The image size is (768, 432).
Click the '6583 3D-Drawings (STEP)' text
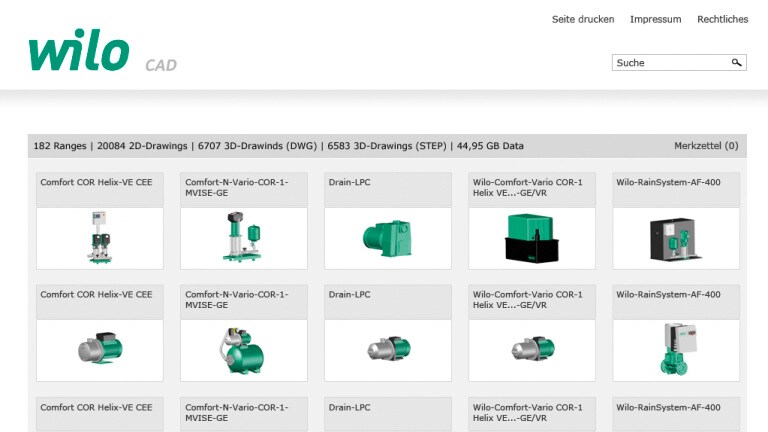pos(387,146)
